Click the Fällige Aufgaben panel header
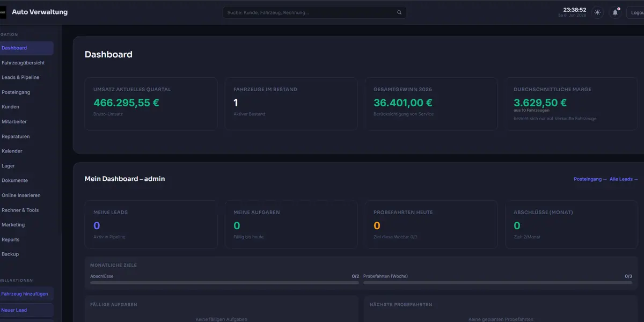Viewport: 644px width, 322px height. (x=114, y=304)
